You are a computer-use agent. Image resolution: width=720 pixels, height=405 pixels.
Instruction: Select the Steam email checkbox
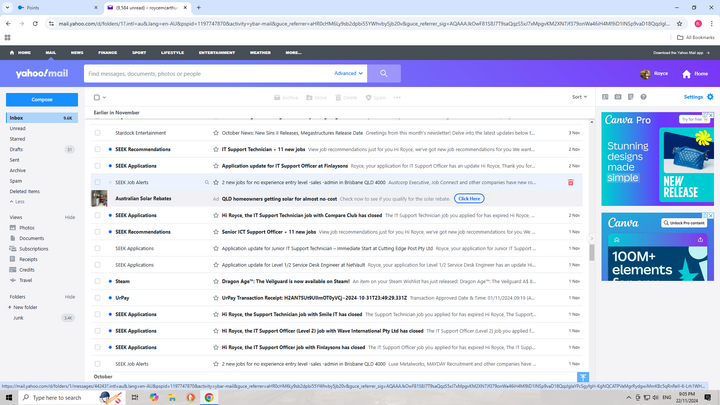coord(97,281)
